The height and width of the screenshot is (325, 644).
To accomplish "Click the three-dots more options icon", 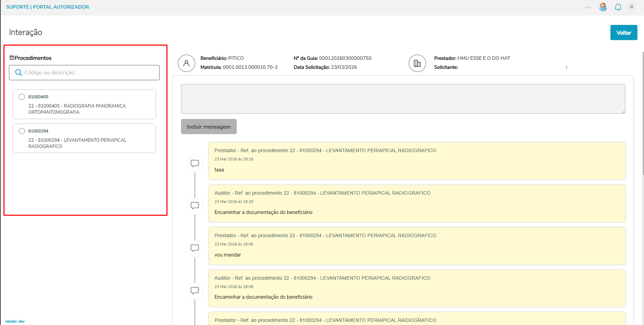I will (x=588, y=7).
